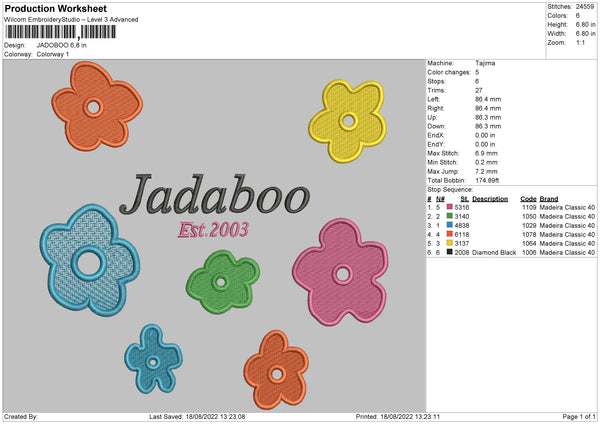The height and width of the screenshot is (424, 600).
Task: Click the Page 1 of 1 indicator
Action: [x=579, y=416]
